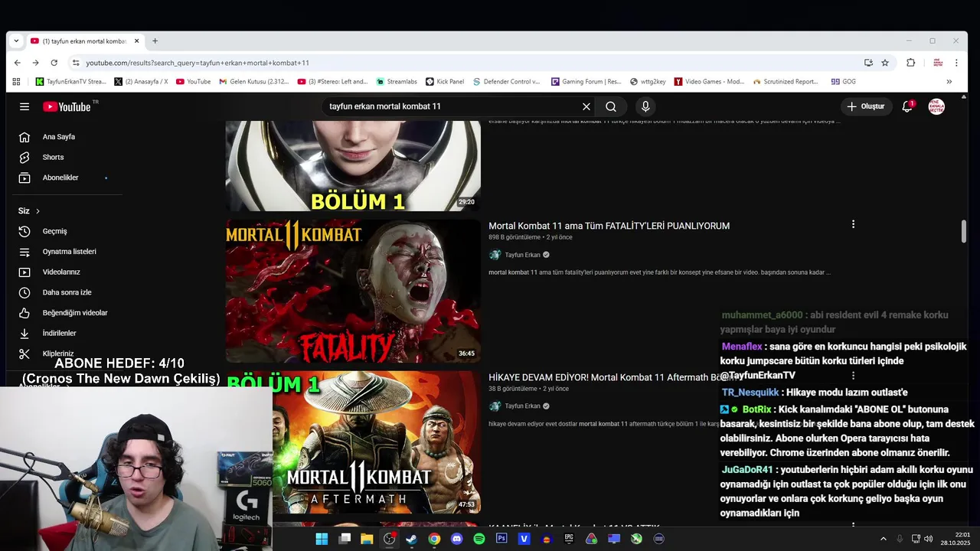Click the address bar URL
Viewport: 980px width, 551px height.
pyautogui.click(x=198, y=63)
